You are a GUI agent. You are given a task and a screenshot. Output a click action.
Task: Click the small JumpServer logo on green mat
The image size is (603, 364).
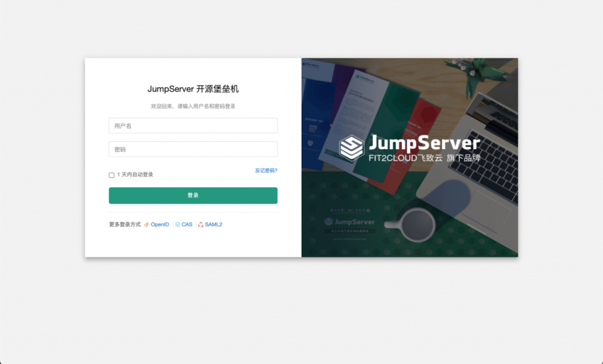tap(329, 221)
